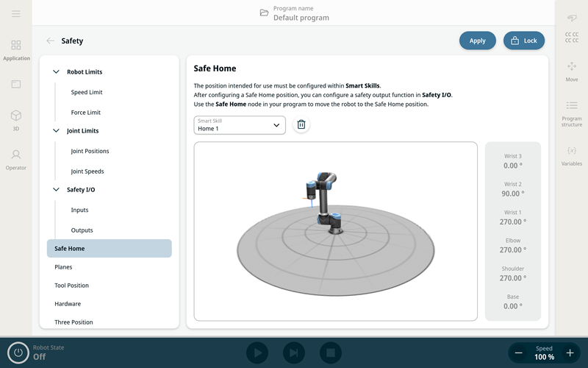Increase speed with the plus button

pos(570,353)
